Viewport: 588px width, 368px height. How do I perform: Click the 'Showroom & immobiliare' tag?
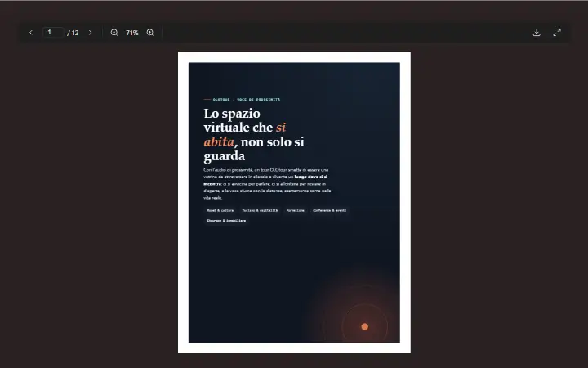(x=226, y=221)
